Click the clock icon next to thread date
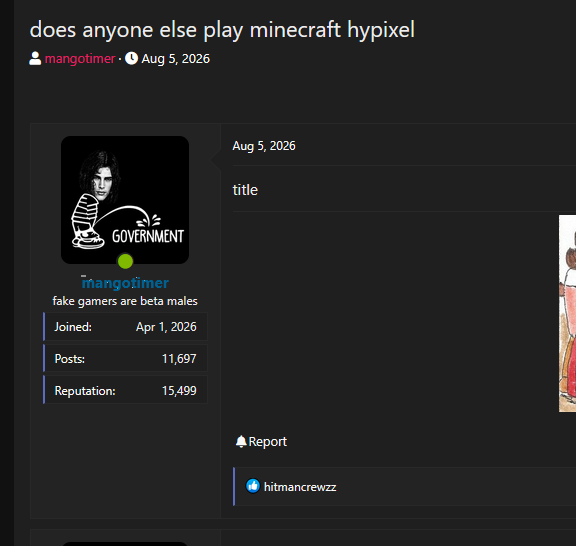The width and height of the screenshot is (576, 546). (x=132, y=58)
